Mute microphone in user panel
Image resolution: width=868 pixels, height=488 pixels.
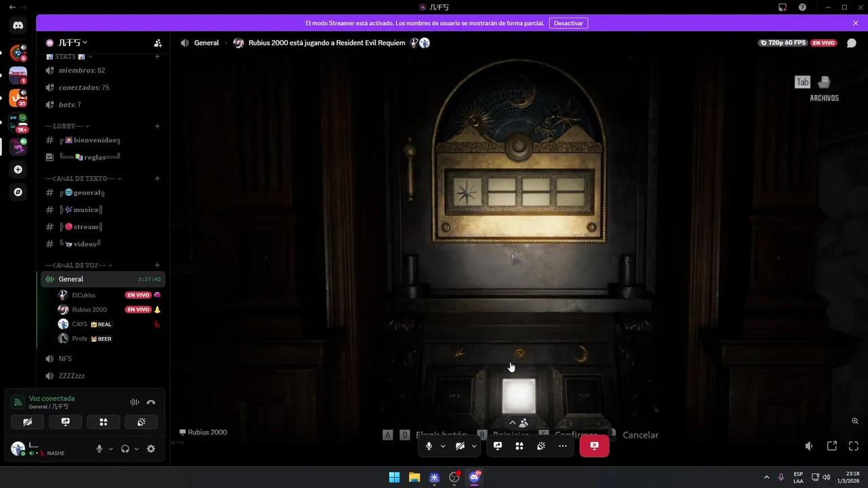99,449
